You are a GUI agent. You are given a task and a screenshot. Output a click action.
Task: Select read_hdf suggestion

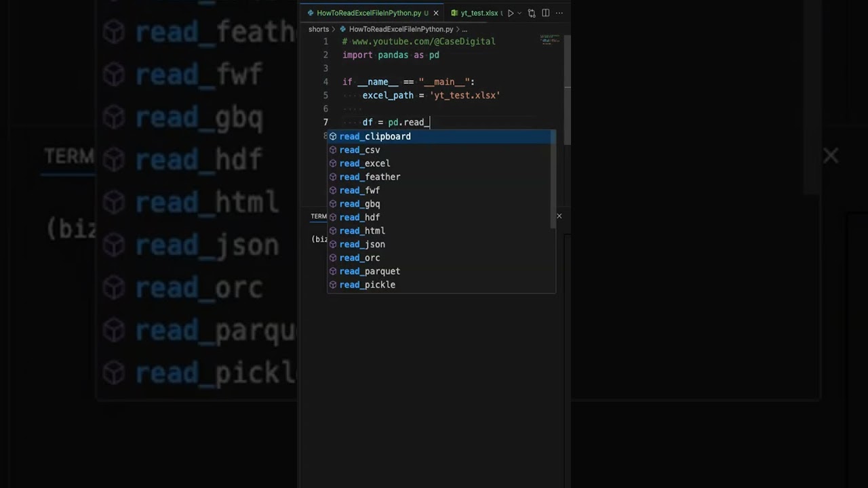[441, 218]
